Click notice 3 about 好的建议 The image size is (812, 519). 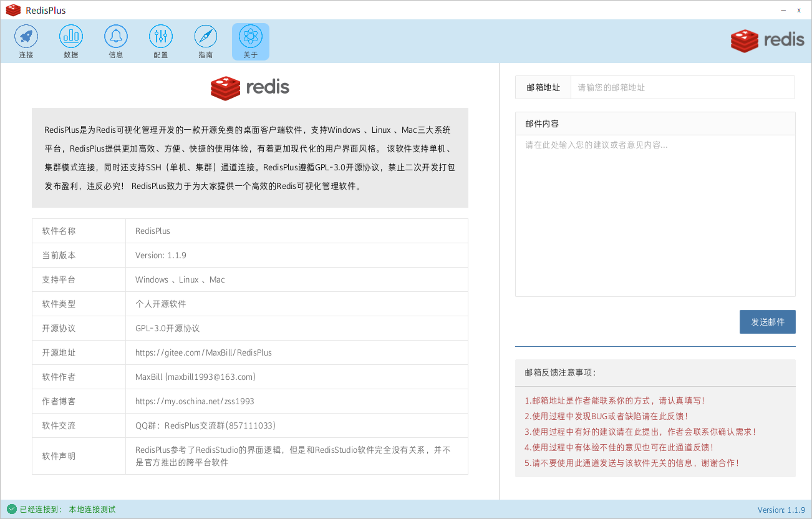click(640, 432)
